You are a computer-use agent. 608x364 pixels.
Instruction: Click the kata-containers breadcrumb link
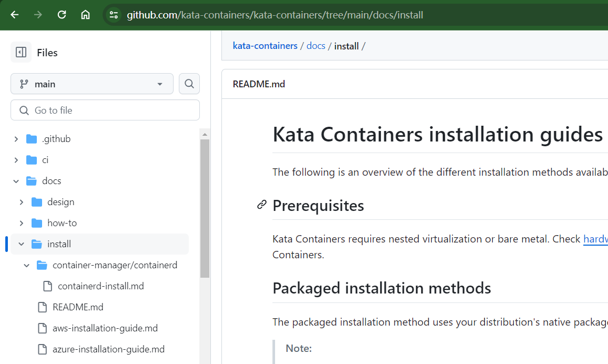265,46
